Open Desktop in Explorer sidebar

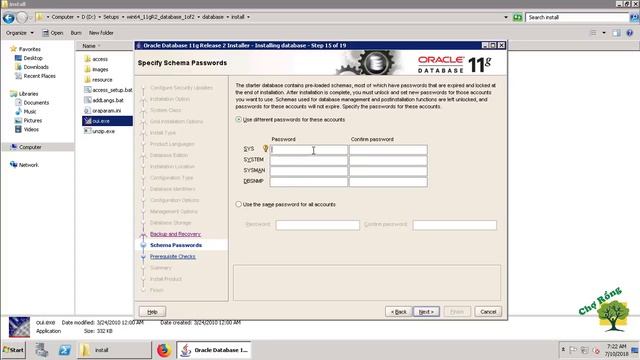tap(29, 58)
